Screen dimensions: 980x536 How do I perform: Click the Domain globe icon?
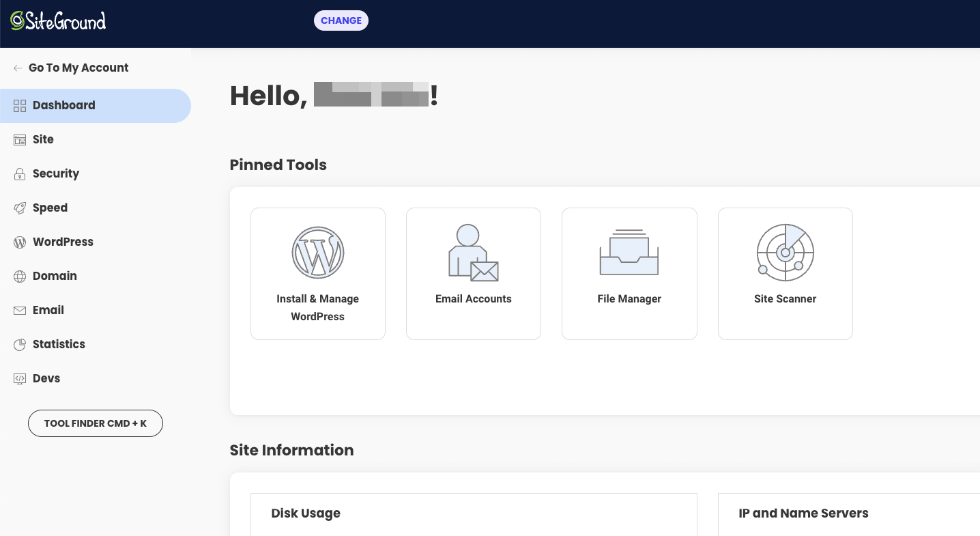coord(20,277)
